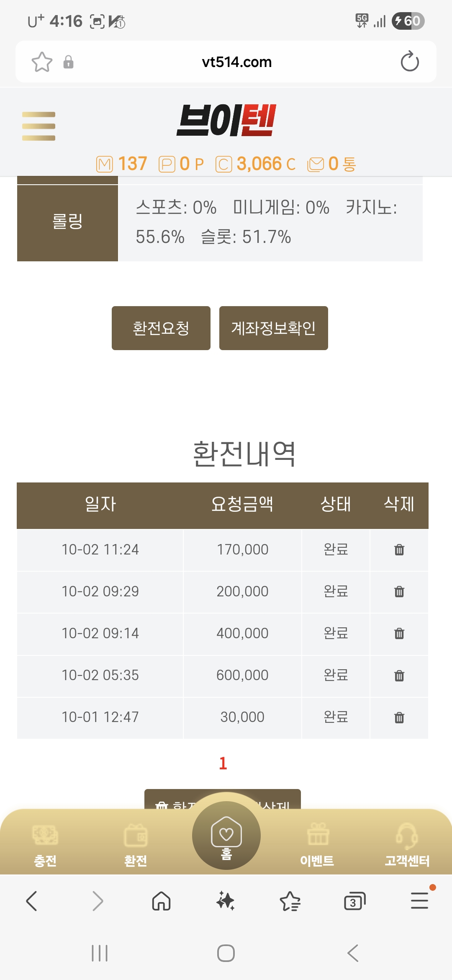The image size is (452, 980).
Task: Open the gold hamburger menu
Action: pos(39,126)
